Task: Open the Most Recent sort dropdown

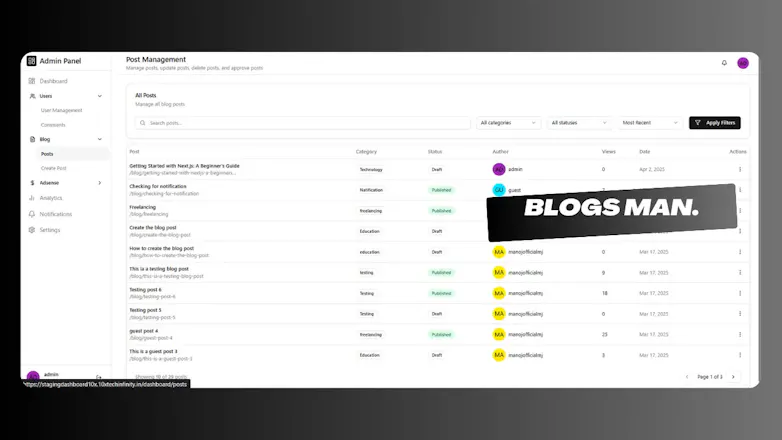Action: tap(650, 123)
